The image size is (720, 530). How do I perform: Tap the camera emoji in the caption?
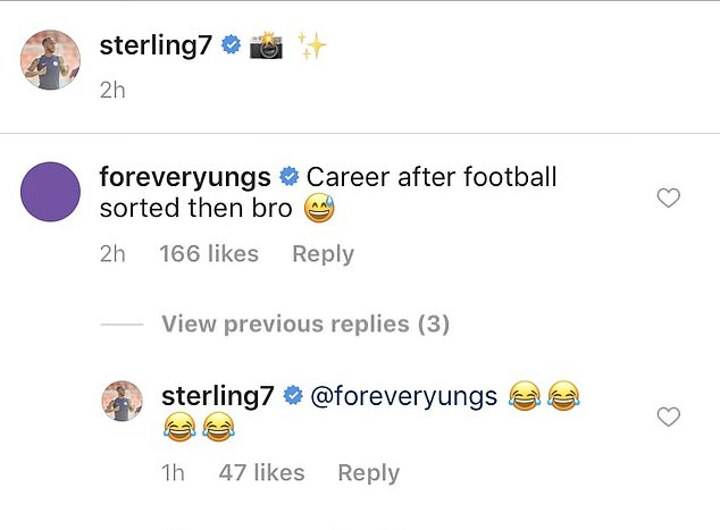(x=267, y=45)
